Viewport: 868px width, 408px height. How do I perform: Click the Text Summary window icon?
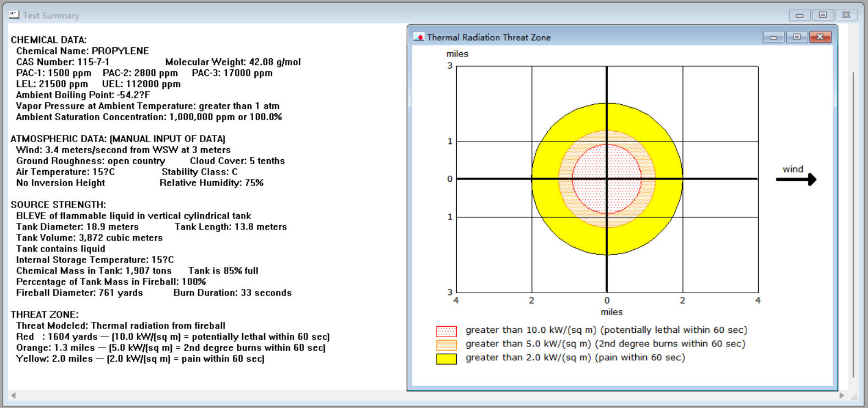tap(14, 15)
